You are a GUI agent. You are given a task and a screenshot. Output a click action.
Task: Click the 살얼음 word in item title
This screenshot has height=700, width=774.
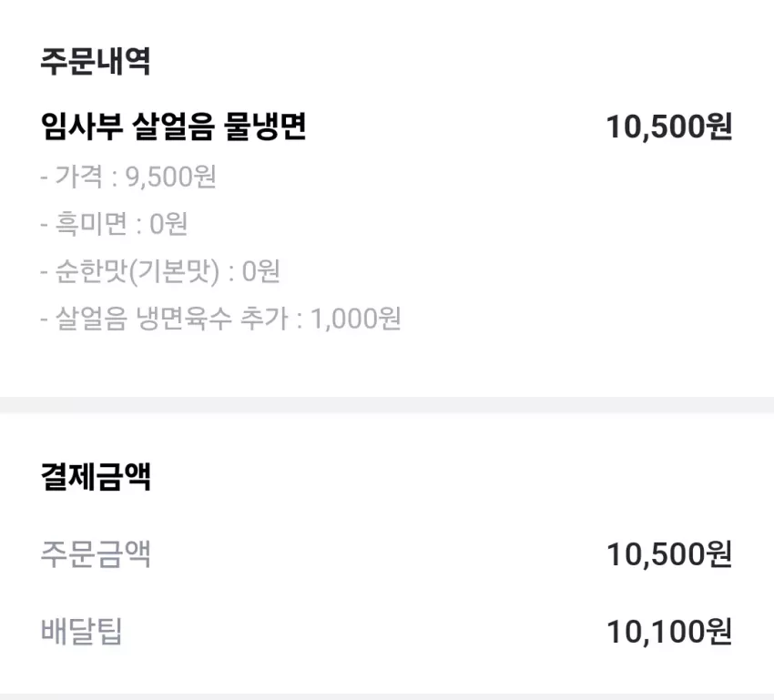point(173,127)
